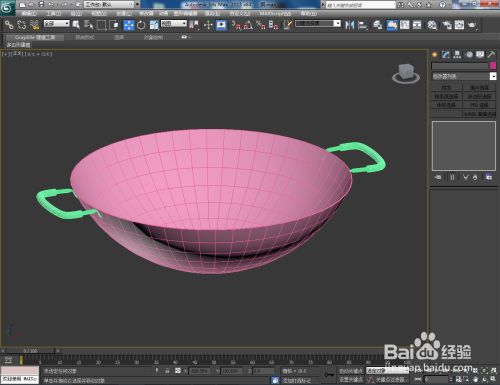
Task: Open the Help question mark icon
Action: (443, 5)
